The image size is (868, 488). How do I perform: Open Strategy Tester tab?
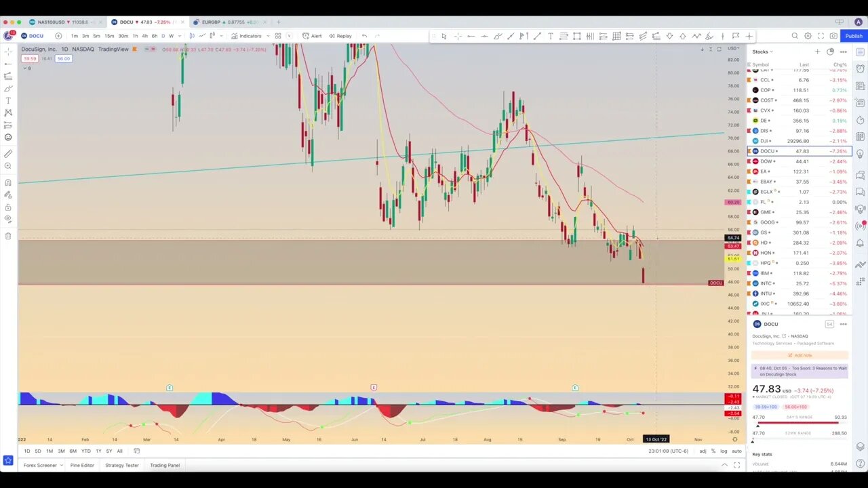121,465
